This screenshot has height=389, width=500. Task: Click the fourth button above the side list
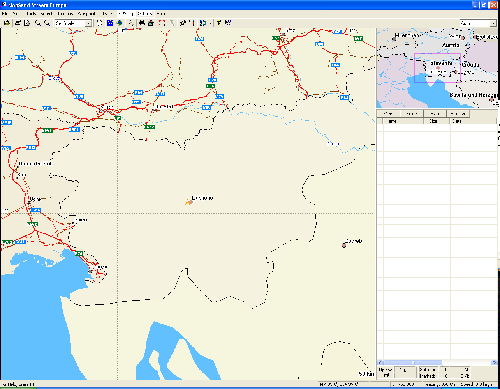tap(458, 114)
